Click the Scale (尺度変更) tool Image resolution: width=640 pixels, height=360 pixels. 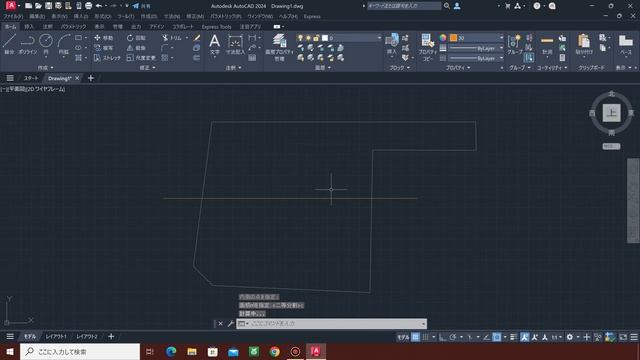pos(141,58)
